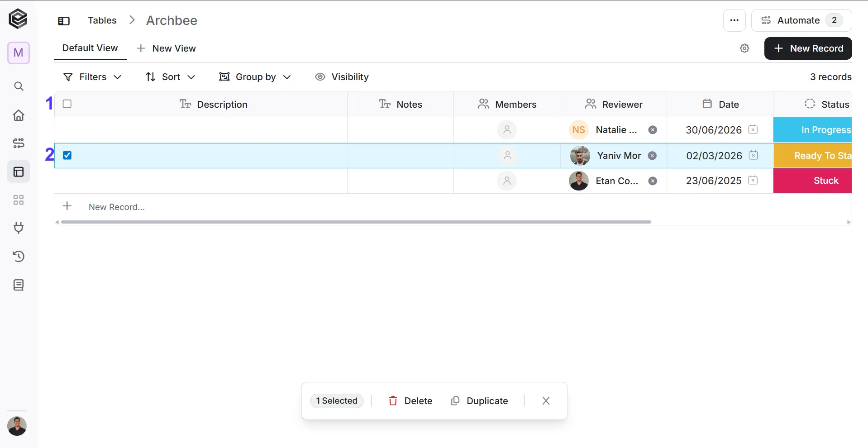Toggle column Visibility
The width and height of the screenshot is (868, 448).
342,77
